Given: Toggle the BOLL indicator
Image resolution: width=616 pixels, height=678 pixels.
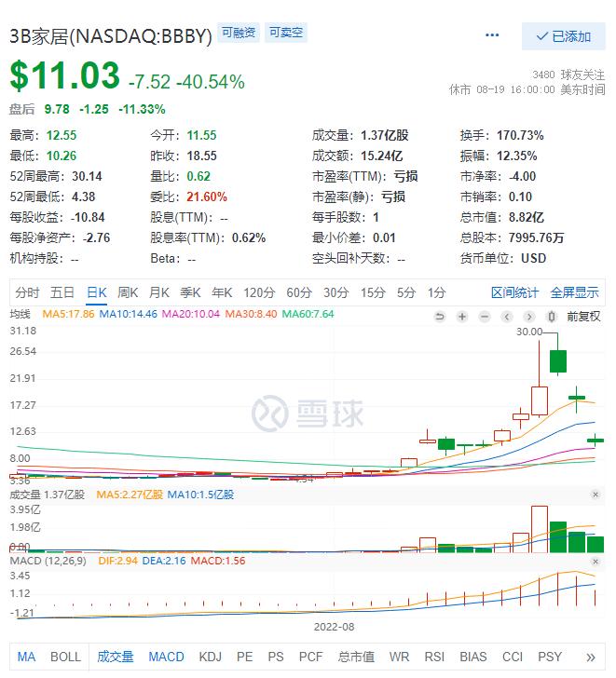Looking at the screenshot, I should (66, 657).
